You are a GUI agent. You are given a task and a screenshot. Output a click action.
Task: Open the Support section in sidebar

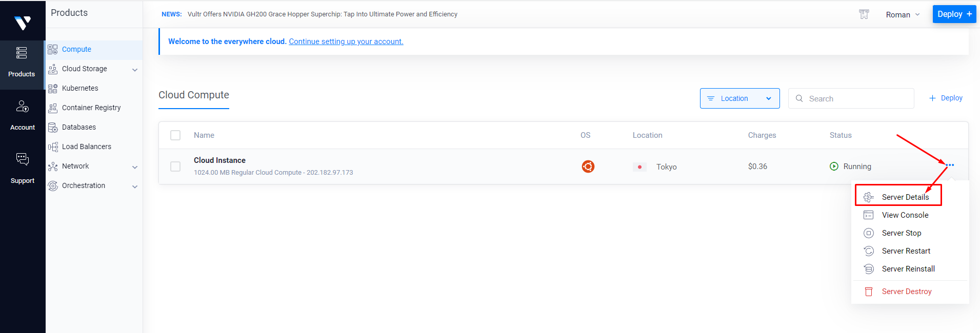coord(22,169)
